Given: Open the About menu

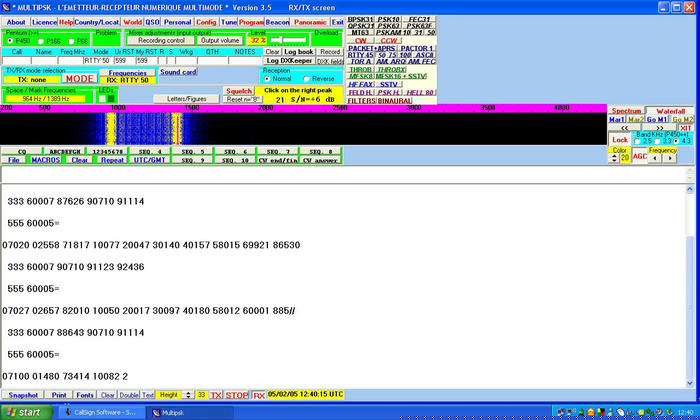Looking at the screenshot, I should [16, 22].
